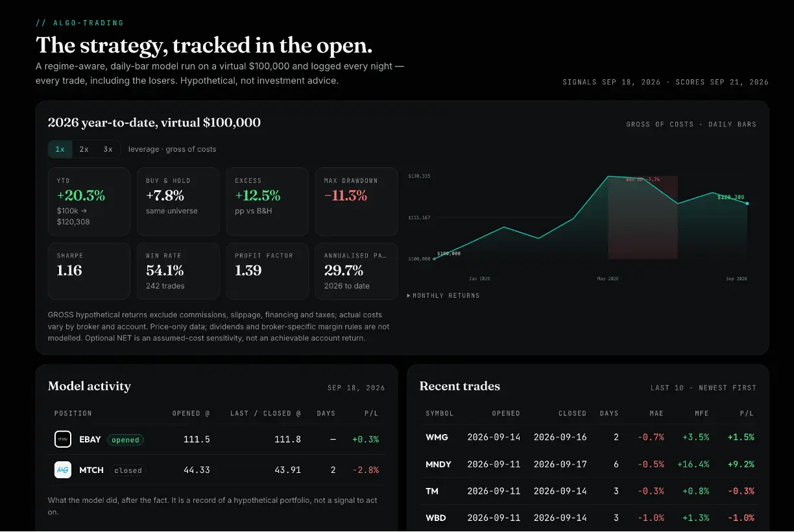Click the chart endpoint at $120,308
This screenshot has width=794, height=532.
coord(747,203)
